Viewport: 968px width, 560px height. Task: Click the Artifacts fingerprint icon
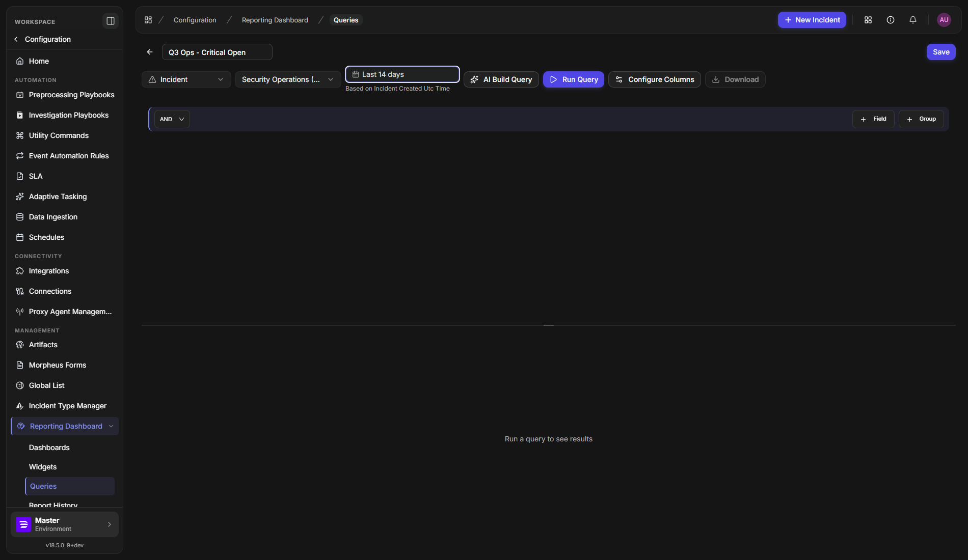(20, 345)
